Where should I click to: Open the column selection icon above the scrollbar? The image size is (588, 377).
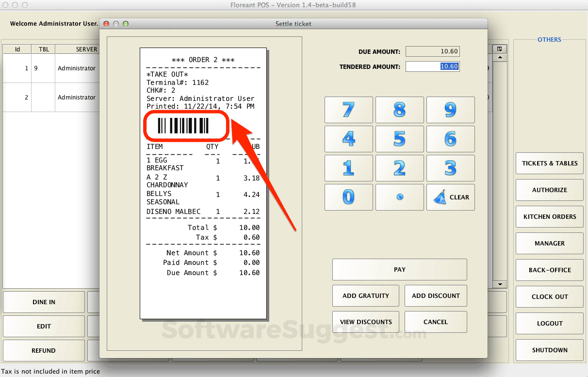click(500, 49)
